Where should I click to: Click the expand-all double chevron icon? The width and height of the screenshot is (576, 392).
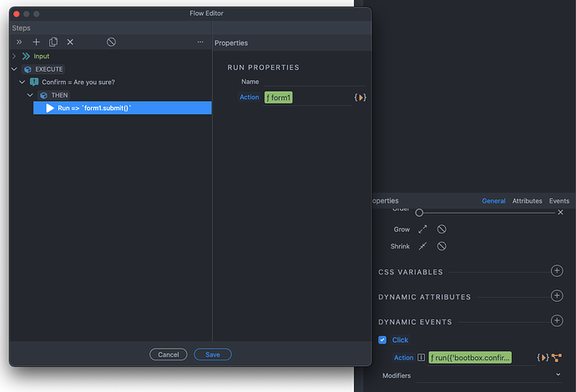(19, 42)
